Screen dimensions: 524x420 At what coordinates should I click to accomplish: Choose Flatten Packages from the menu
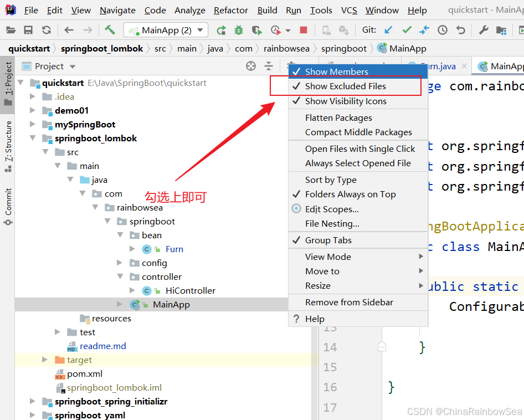pyautogui.click(x=338, y=117)
